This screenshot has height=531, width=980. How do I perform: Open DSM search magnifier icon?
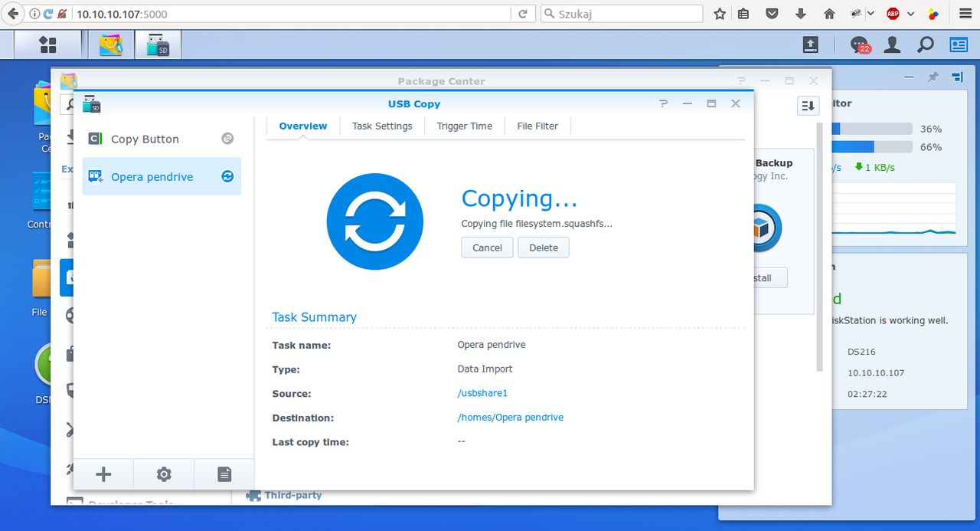point(926,44)
